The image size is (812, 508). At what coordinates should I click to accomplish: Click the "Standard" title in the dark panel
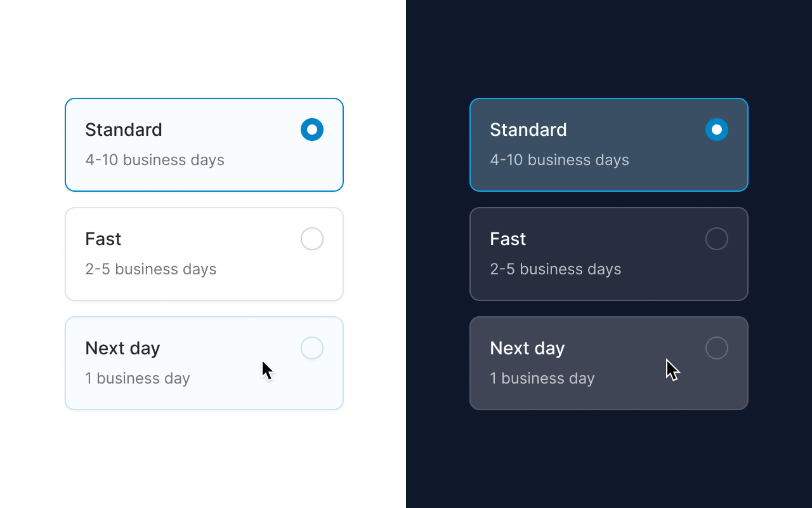click(x=528, y=130)
